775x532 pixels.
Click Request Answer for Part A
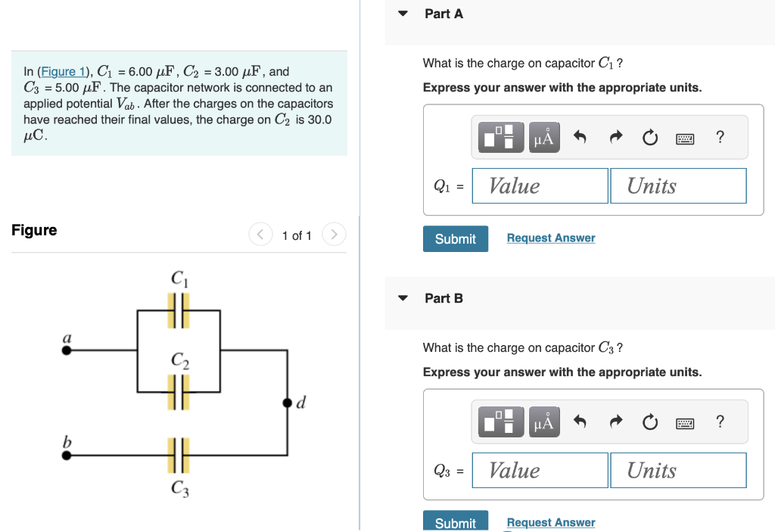click(x=550, y=238)
